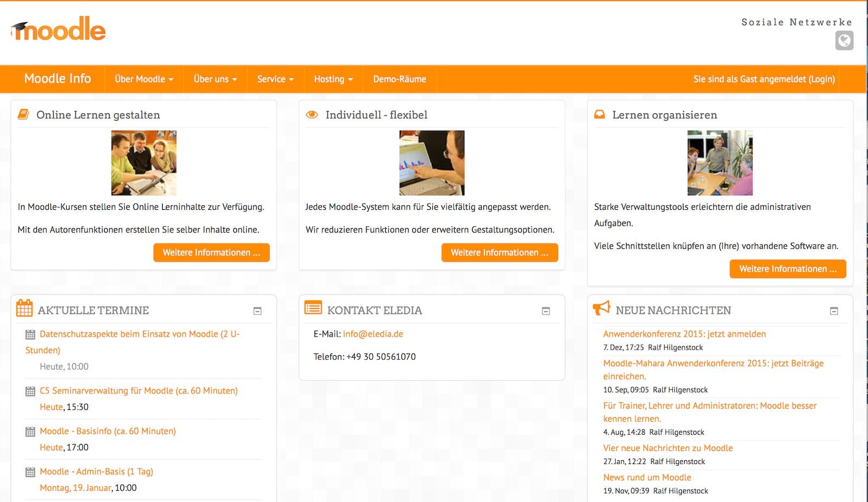The height and width of the screenshot is (502, 868).
Task: Open the Über uns dropdown menu
Action: tap(215, 79)
